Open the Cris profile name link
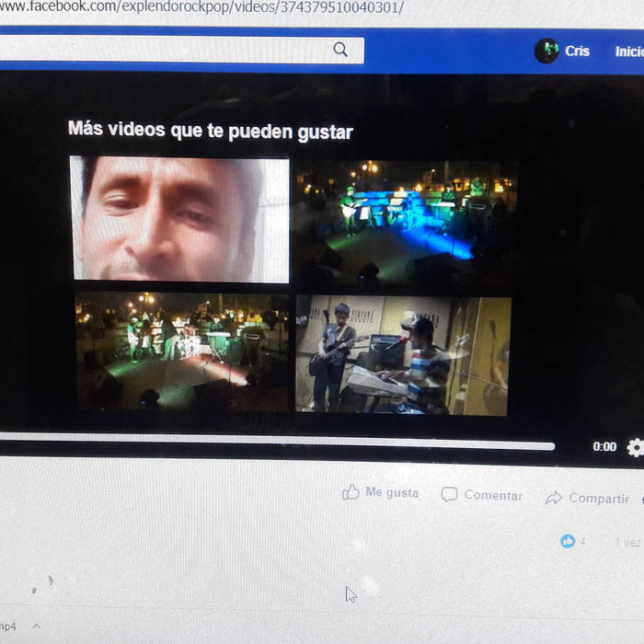 point(577,52)
